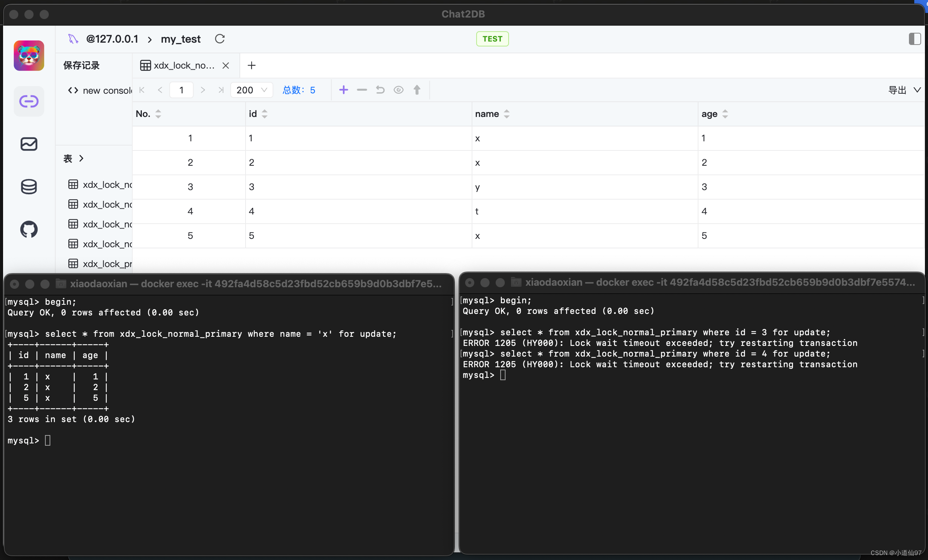This screenshot has height=560, width=928.
Task: Go to previous page of results
Action: (160, 90)
